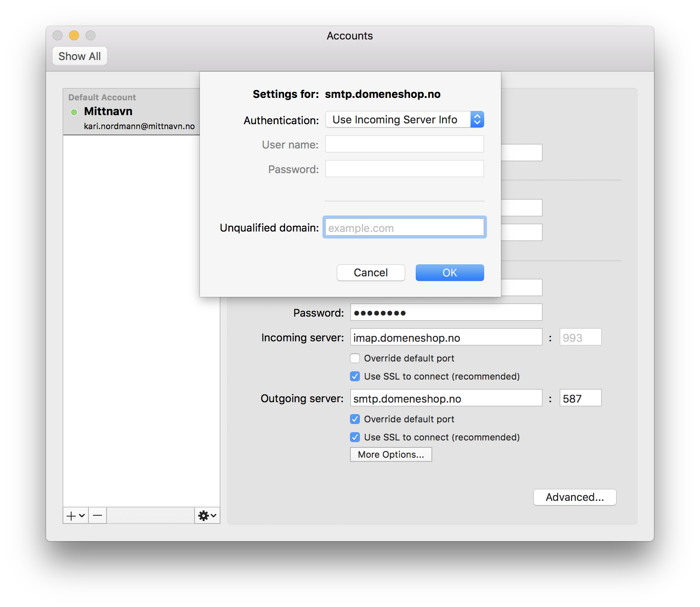Click the yellow minimize window button

coord(74,36)
